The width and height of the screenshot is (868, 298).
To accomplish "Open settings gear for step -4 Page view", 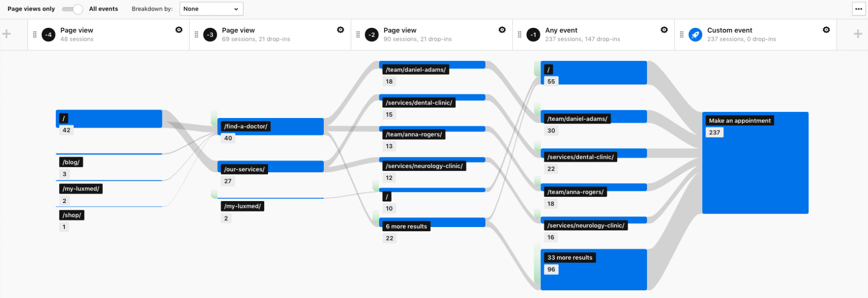I will click(x=179, y=30).
